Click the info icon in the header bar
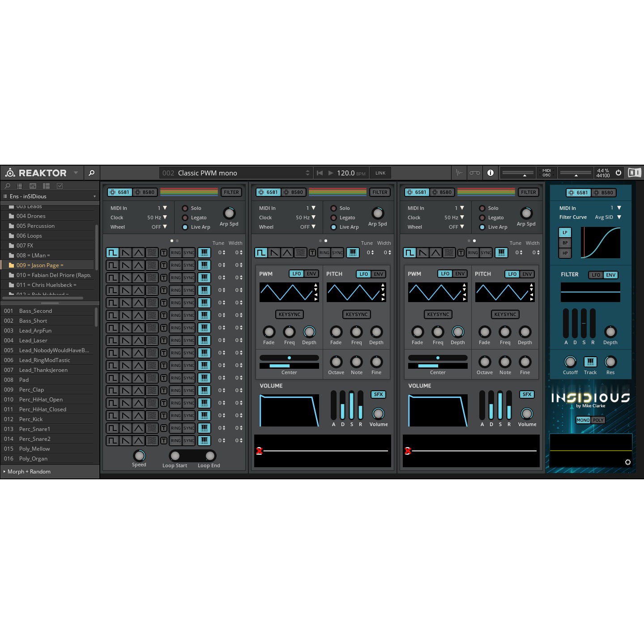644x644 pixels. pos(490,173)
